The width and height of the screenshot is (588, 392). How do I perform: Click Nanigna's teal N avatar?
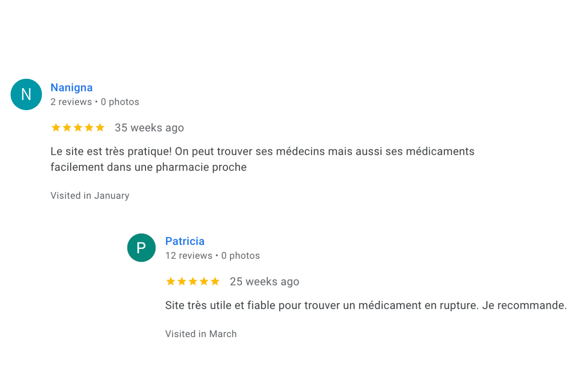coord(26,94)
